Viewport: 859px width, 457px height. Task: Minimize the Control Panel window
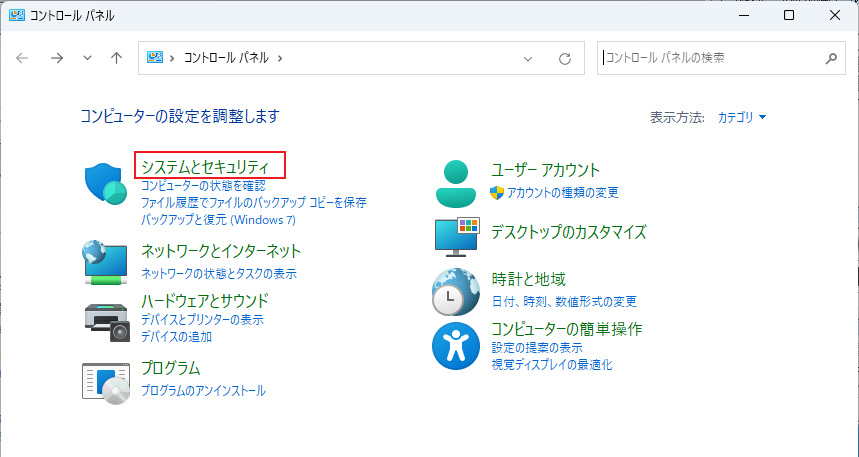tap(743, 15)
